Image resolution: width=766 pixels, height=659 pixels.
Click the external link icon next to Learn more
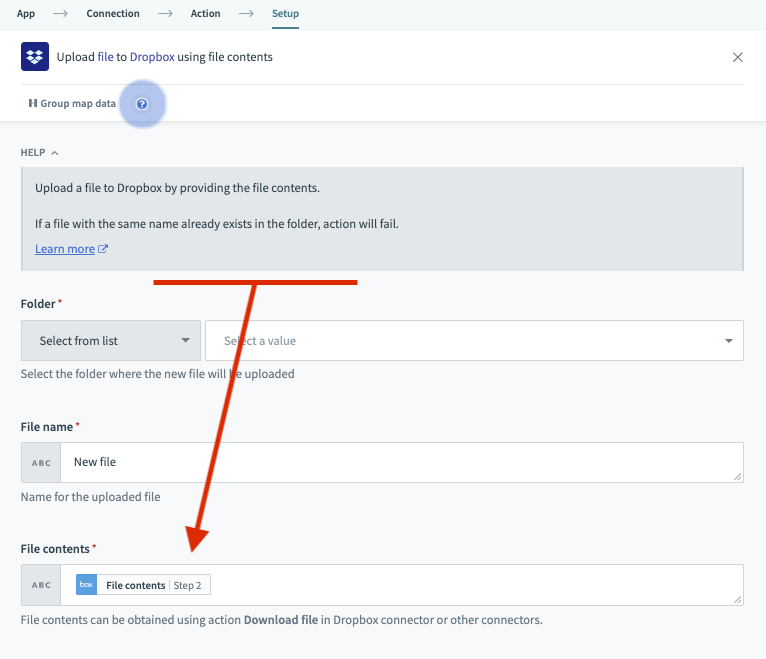click(103, 249)
